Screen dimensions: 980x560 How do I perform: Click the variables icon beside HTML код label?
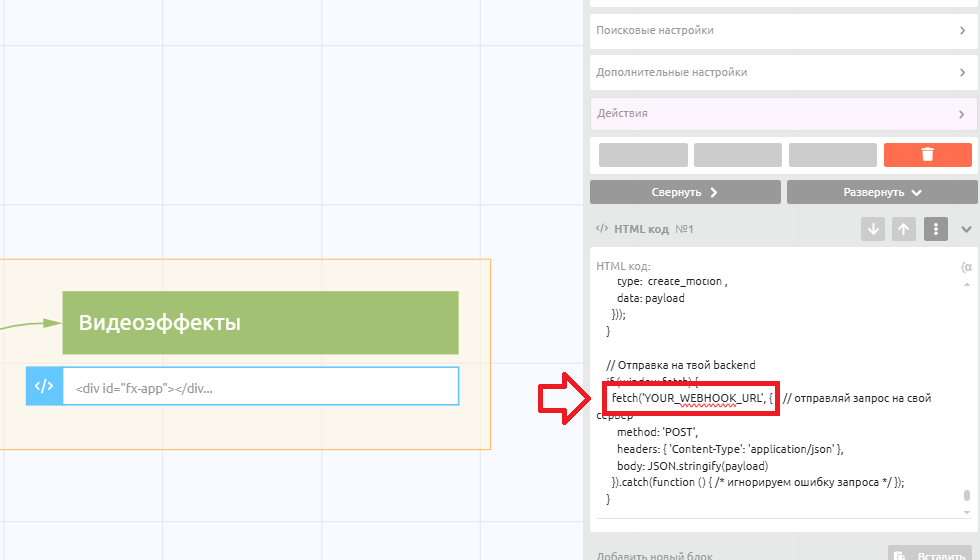[965, 267]
